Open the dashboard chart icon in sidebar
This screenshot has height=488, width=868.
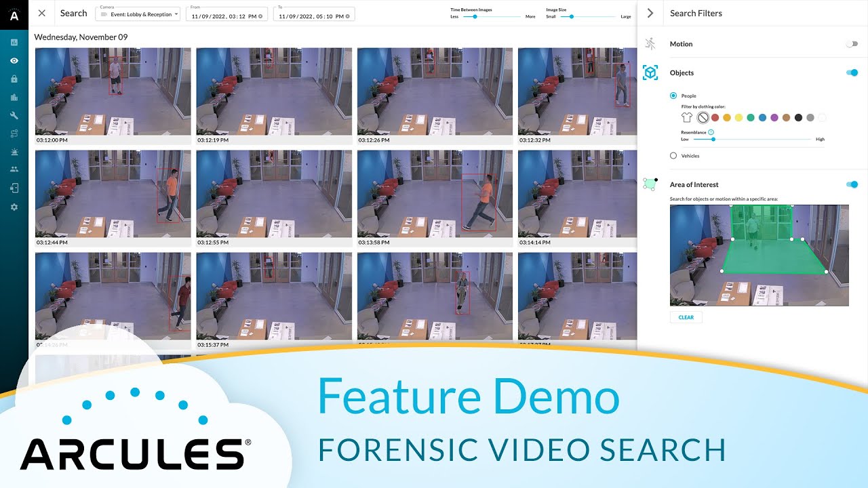point(14,43)
